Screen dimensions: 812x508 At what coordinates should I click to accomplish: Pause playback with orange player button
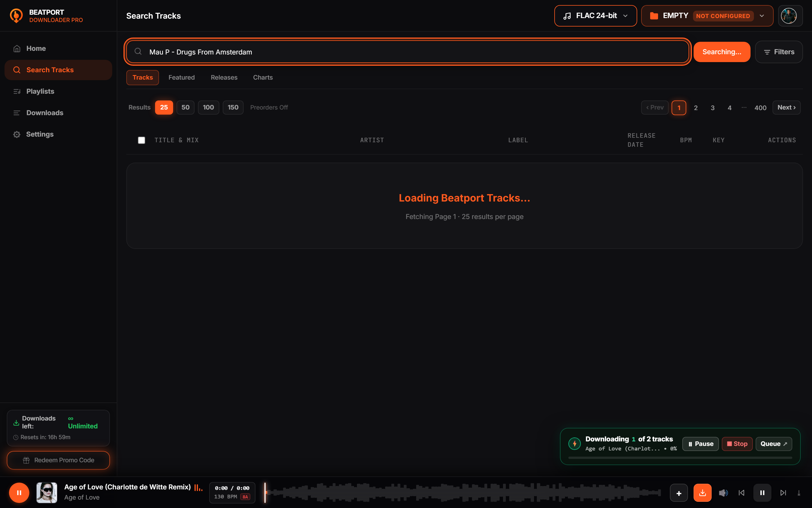[x=19, y=492]
